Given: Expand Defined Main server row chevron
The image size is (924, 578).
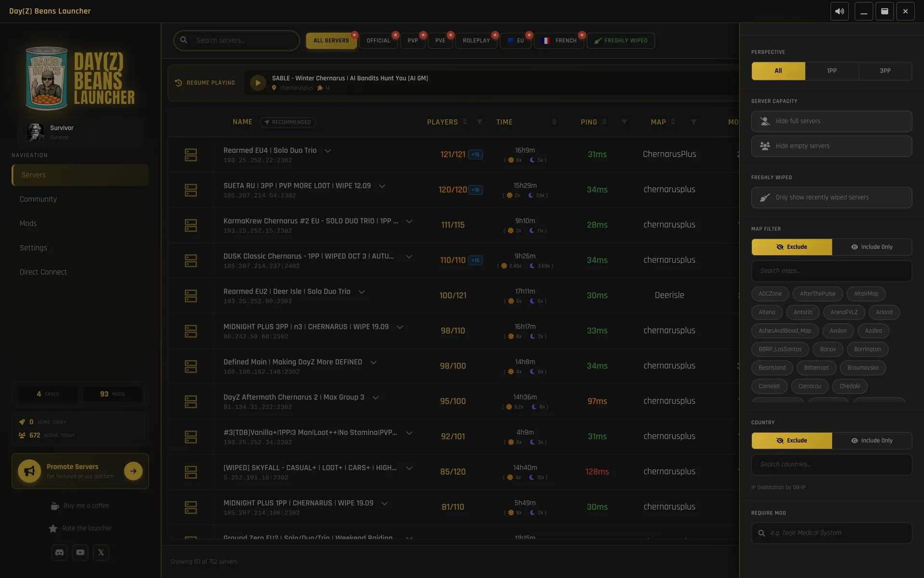Looking at the screenshot, I should click(x=373, y=362).
